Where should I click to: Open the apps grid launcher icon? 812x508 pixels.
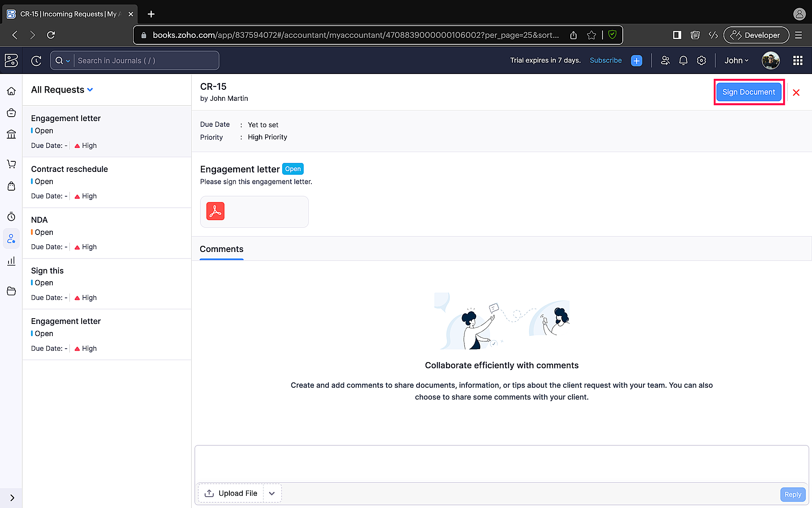click(797, 61)
